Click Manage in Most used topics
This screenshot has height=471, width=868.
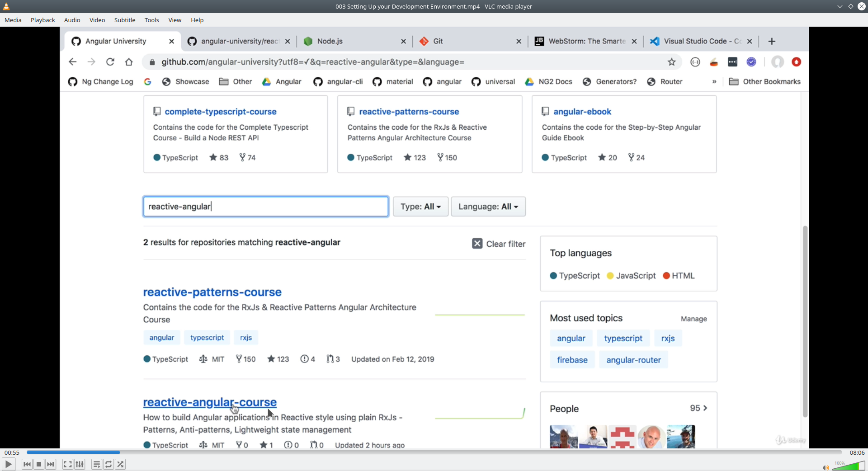pyautogui.click(x=694, y=319)
